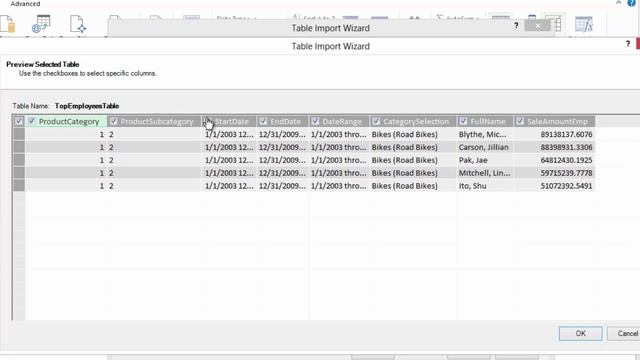Click the 'Blythe, Mic...' name cell

[485, 134]
